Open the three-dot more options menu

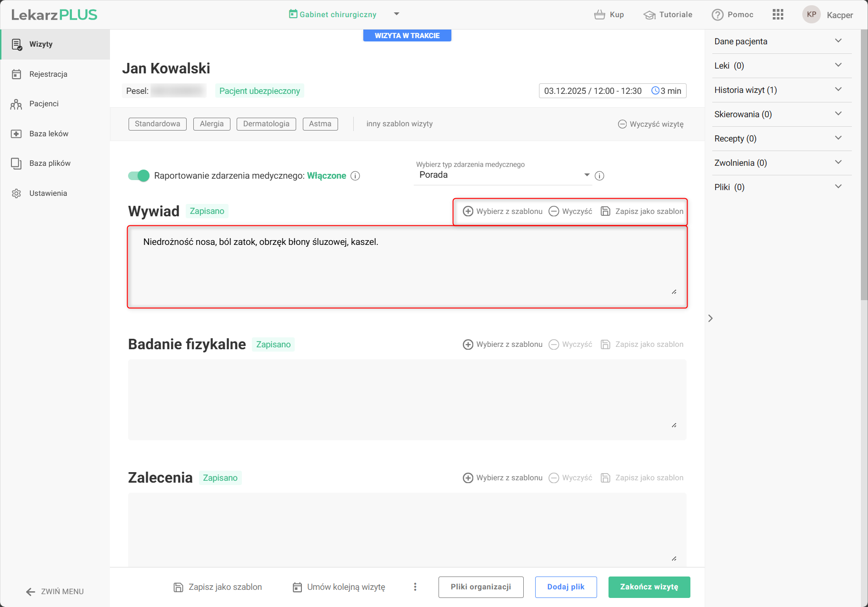tap(415, 587)
